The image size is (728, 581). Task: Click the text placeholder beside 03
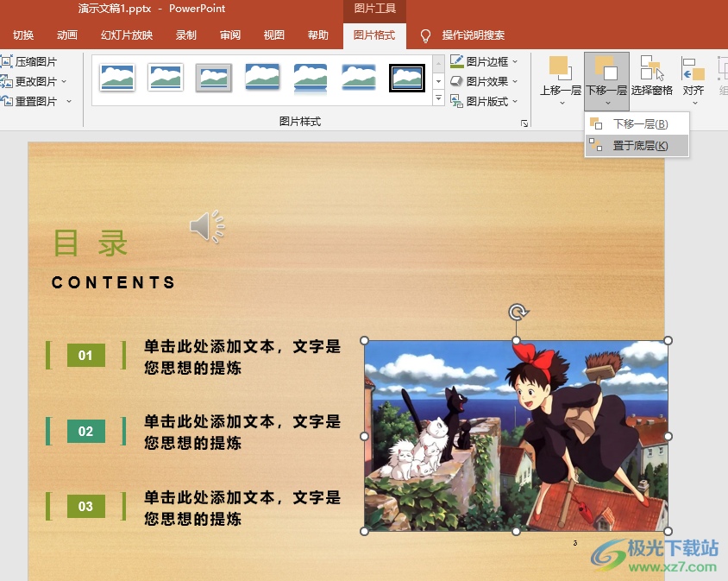click(x=242, y=508)
